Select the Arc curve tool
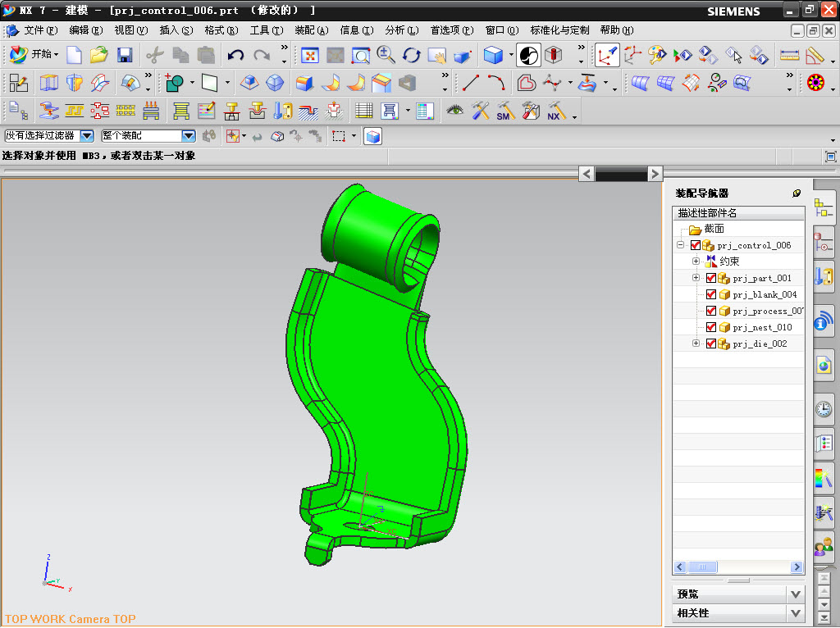Screen dimensions: 840x628 [496, 83]
